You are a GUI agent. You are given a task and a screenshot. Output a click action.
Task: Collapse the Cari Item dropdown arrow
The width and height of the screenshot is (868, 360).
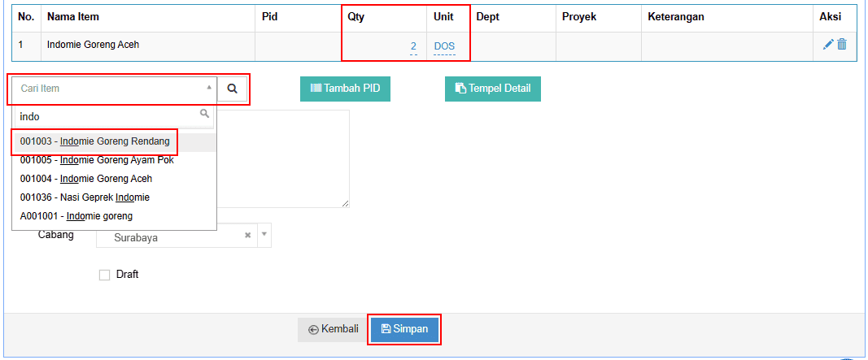[x=209, y=88]
